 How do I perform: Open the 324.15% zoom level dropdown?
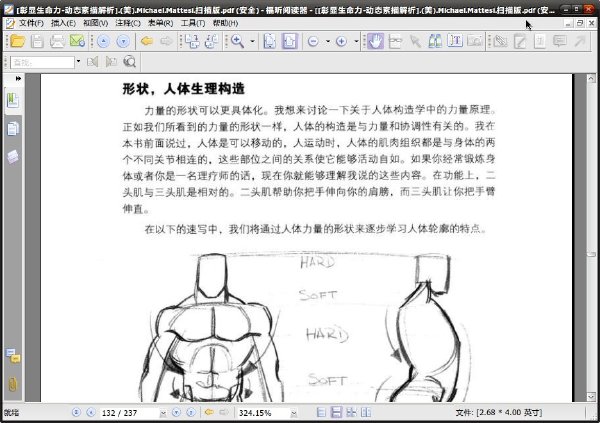click(294, 413)
